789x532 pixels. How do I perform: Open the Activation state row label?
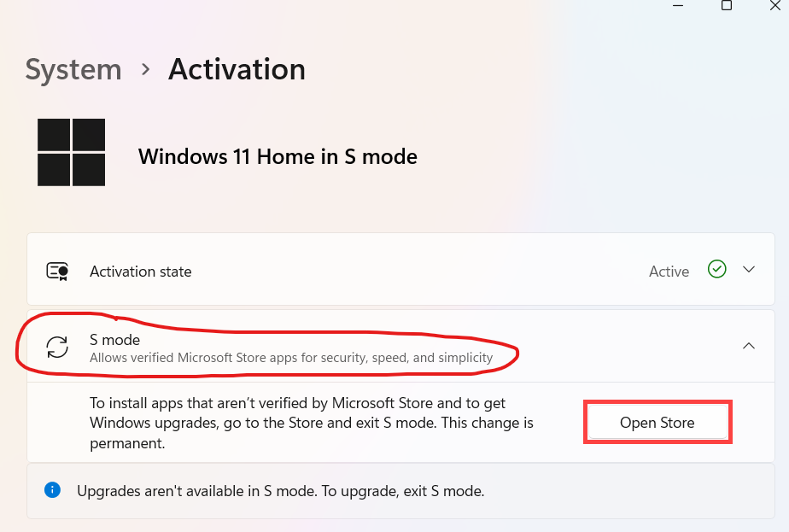tap(141, 272)
